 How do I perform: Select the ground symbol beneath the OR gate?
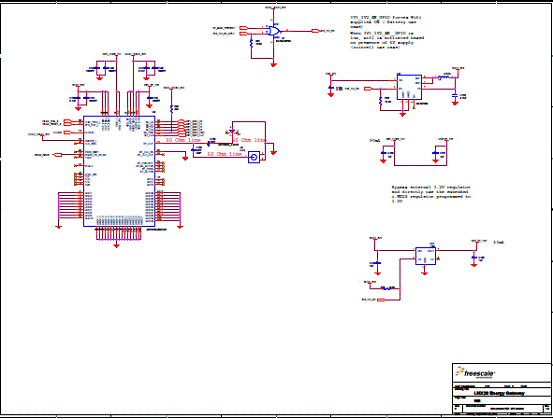click(x=273, y=65)
